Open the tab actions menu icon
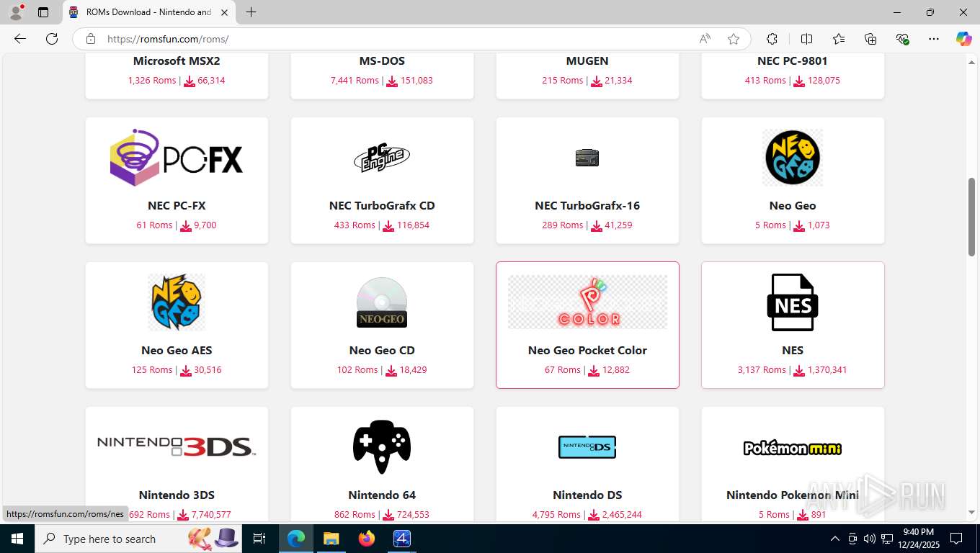Viewport: 980px width, 553px height. pyautogui.click(x=43, y=12)
